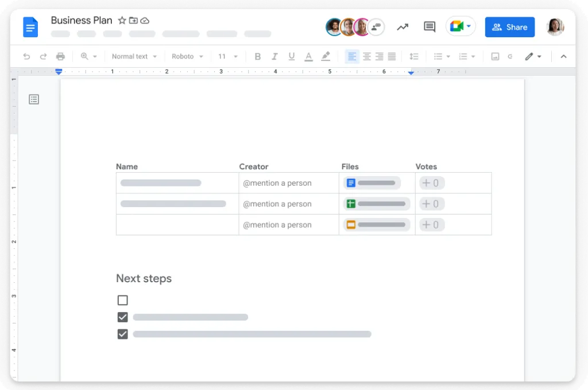Open the document outline panel

point(33,99)
